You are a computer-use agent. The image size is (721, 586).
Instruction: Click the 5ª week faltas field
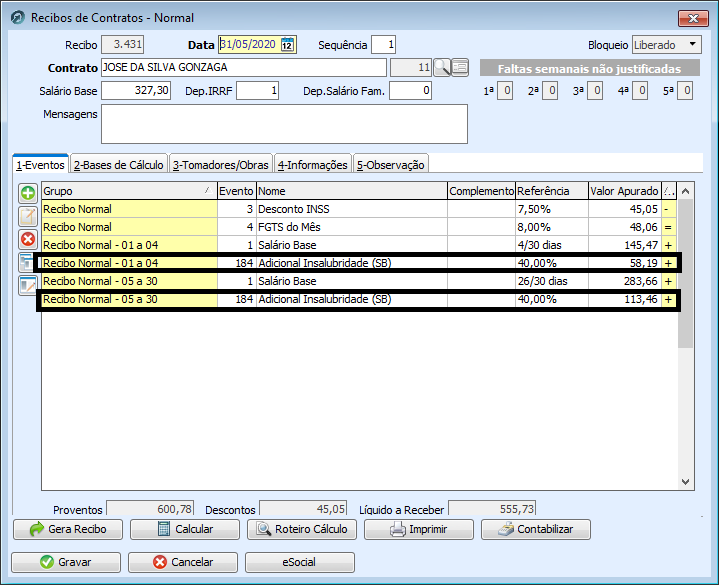point(685,91)
